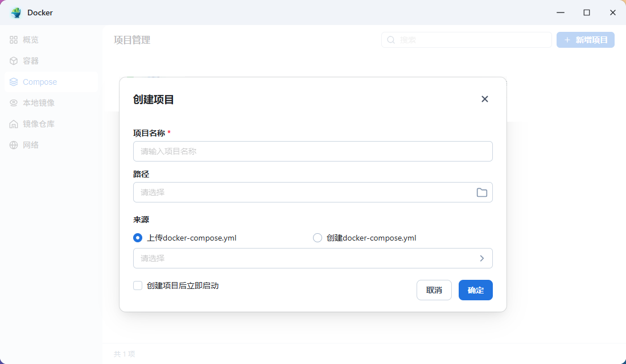626x364 pixels.
Task: Cancel the dialog using 取消 button
Action: coord(434,290)
